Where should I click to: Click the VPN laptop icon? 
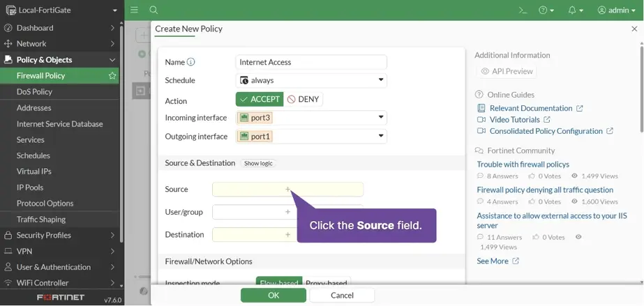[x=8, y=252]
